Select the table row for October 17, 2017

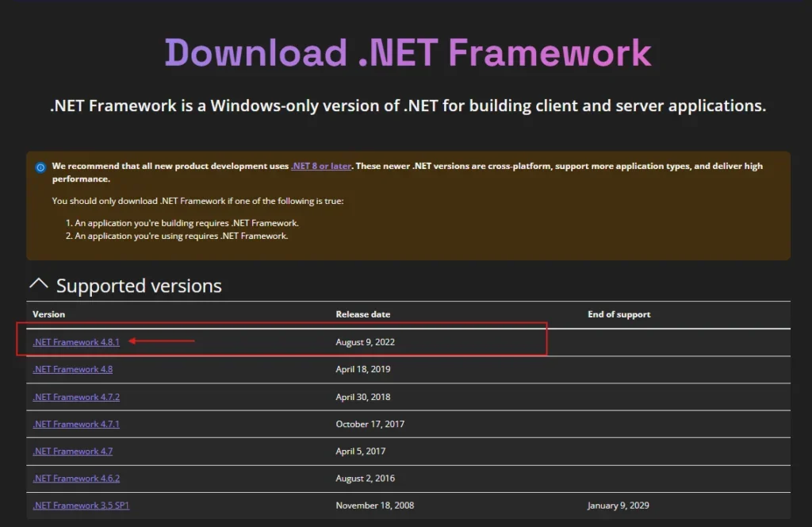[396, 424]
